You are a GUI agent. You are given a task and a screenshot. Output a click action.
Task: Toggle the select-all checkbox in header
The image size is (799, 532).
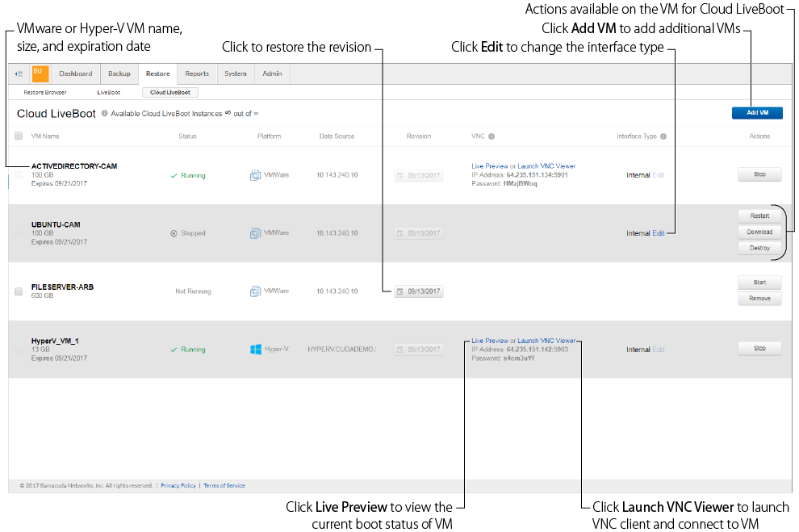19,136
